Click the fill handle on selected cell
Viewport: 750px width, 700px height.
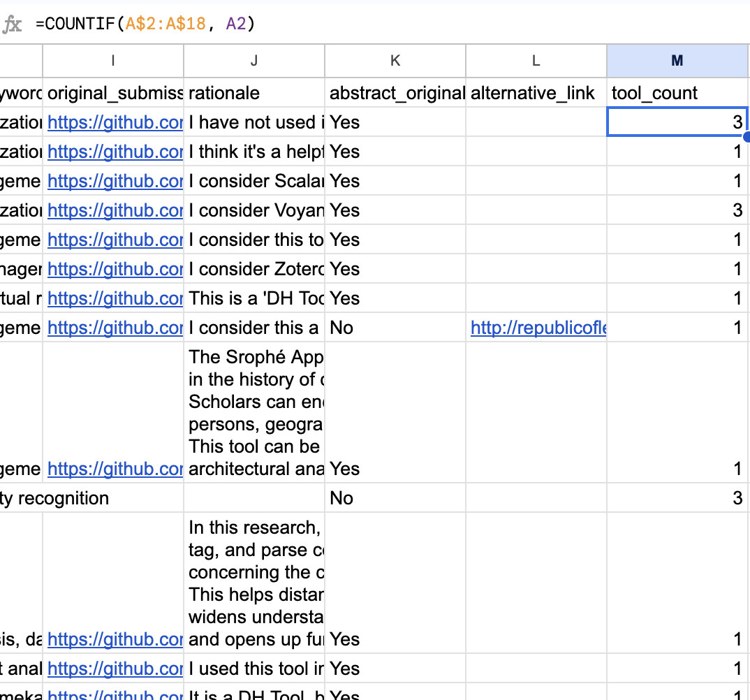(747, 136)
